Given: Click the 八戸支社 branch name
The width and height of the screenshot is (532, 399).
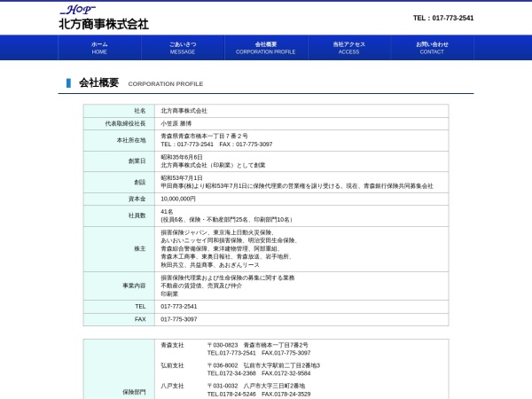Looking at the screenshot, I should (x=172, y=386).
